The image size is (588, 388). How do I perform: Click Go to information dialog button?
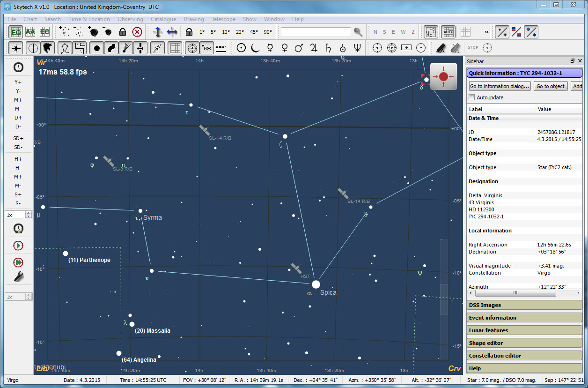[x=500, y=86]
